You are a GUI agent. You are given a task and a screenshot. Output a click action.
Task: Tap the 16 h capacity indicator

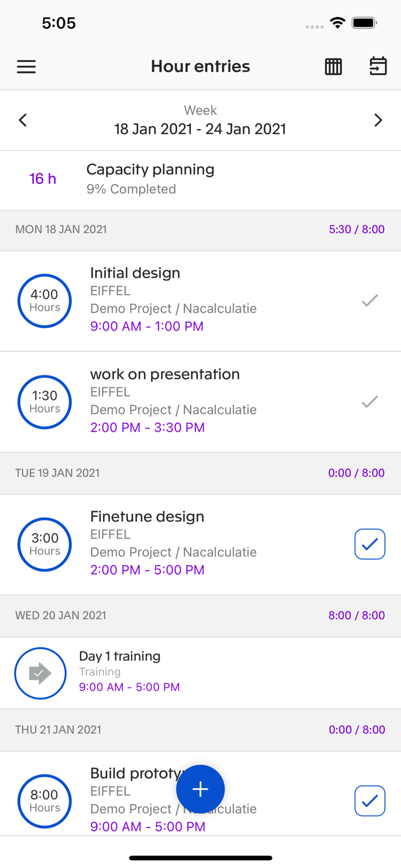click(x=43, y=179)
